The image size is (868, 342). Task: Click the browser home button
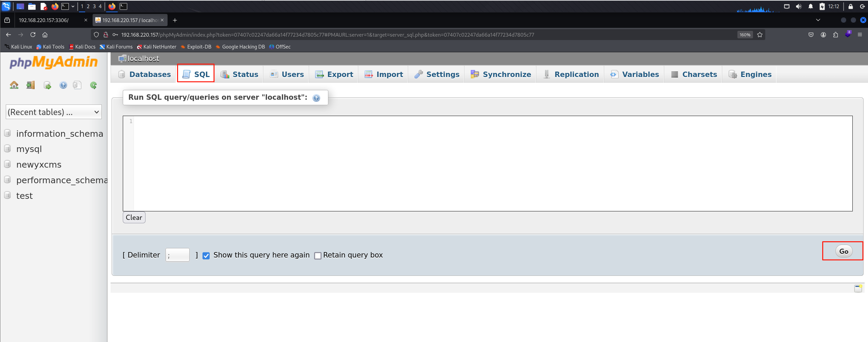45,35
